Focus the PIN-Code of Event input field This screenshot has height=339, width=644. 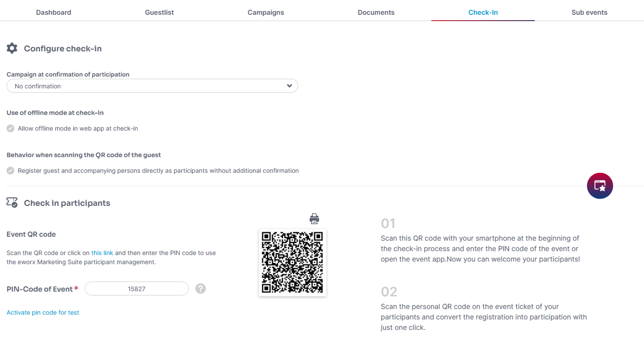tap(137, 289)
